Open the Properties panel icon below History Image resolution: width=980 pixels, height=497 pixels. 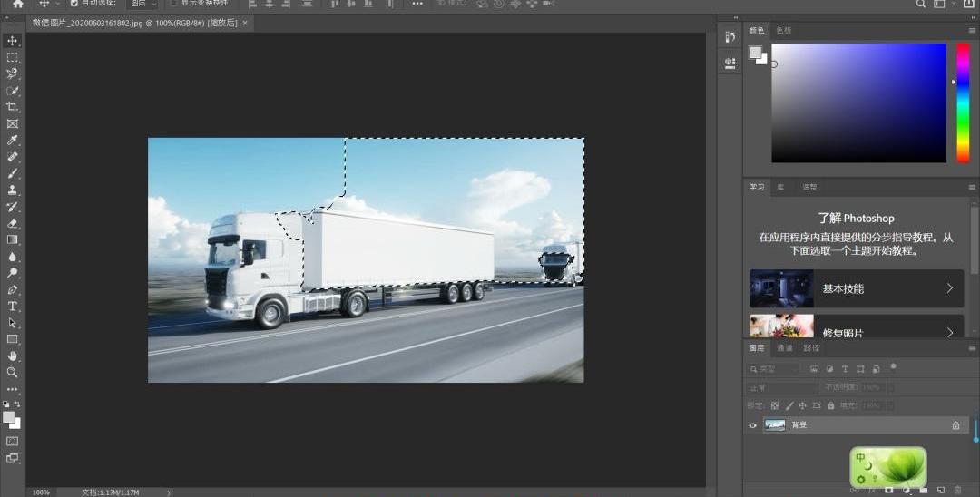pyautogui.click(x=730, y=63)
